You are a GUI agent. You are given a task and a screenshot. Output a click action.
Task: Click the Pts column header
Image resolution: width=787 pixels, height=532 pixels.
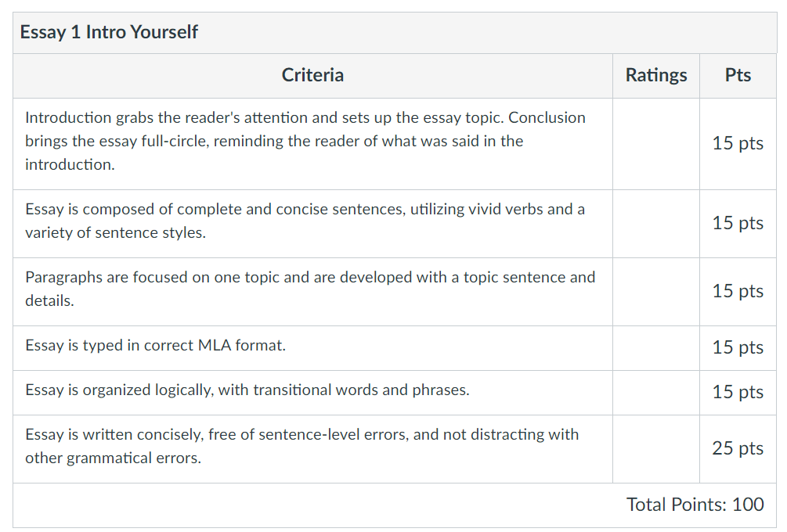click(x=738, y=75)
